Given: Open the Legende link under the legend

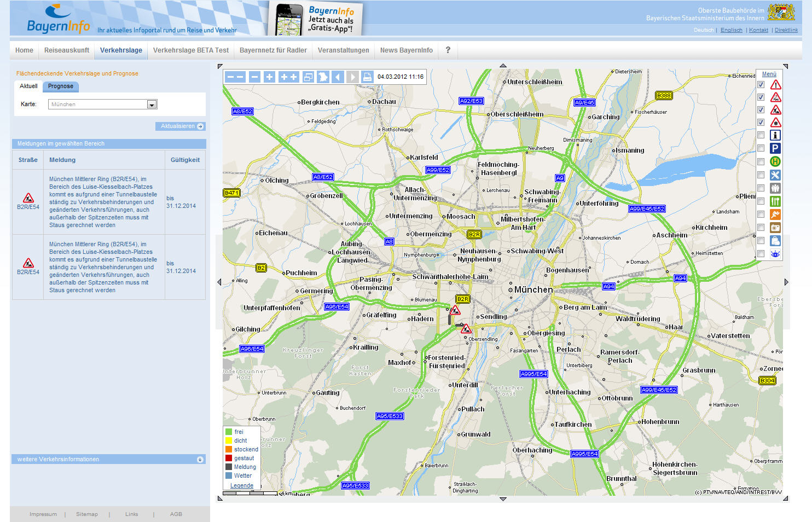Looking at the screenshot, I should tap(242, 486).
